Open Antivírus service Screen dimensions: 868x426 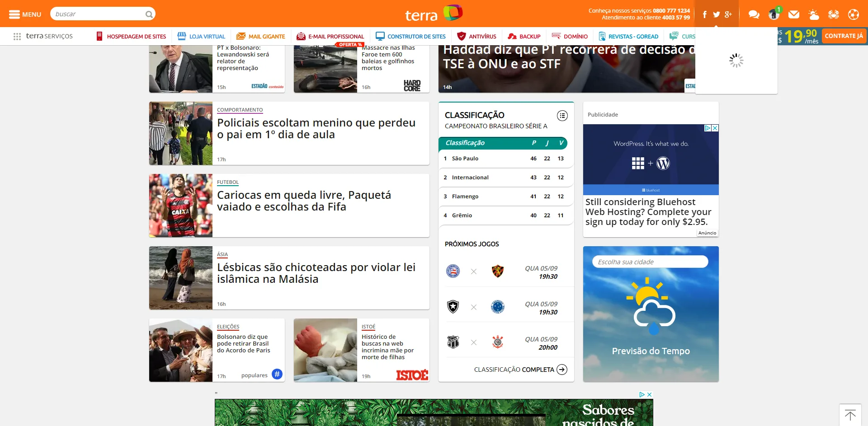pyautogui.click(x=476, y=37)
